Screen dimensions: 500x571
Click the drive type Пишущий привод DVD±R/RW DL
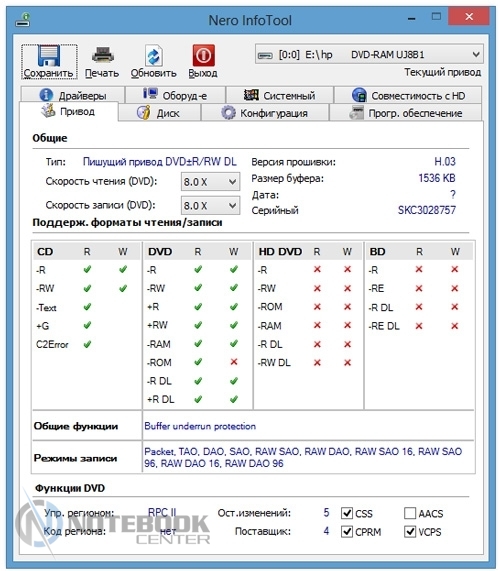point(160,161)
